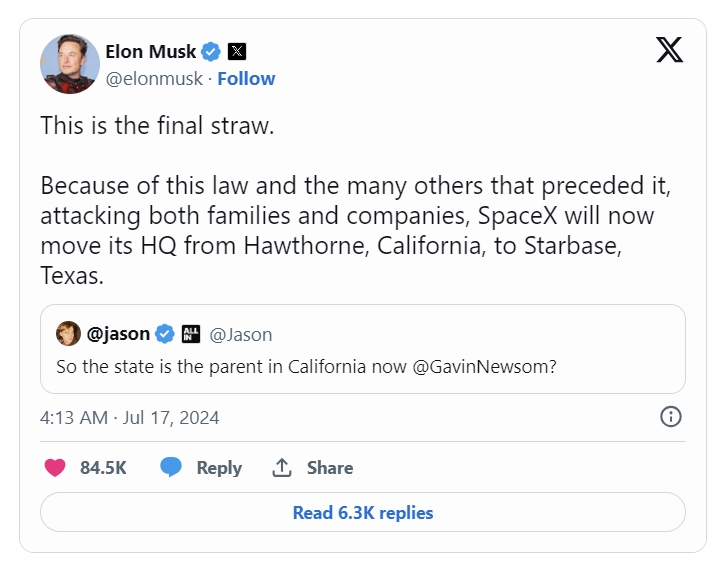Follow the @elonmusk account
Viewport: 719px width, 571px height.
pos(246,78)
